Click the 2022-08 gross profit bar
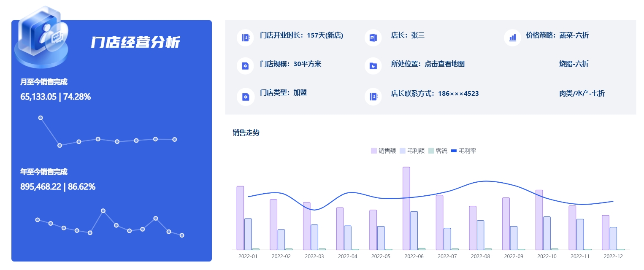The width and height of the screenshot is (644, 270). tap(481, 235)
